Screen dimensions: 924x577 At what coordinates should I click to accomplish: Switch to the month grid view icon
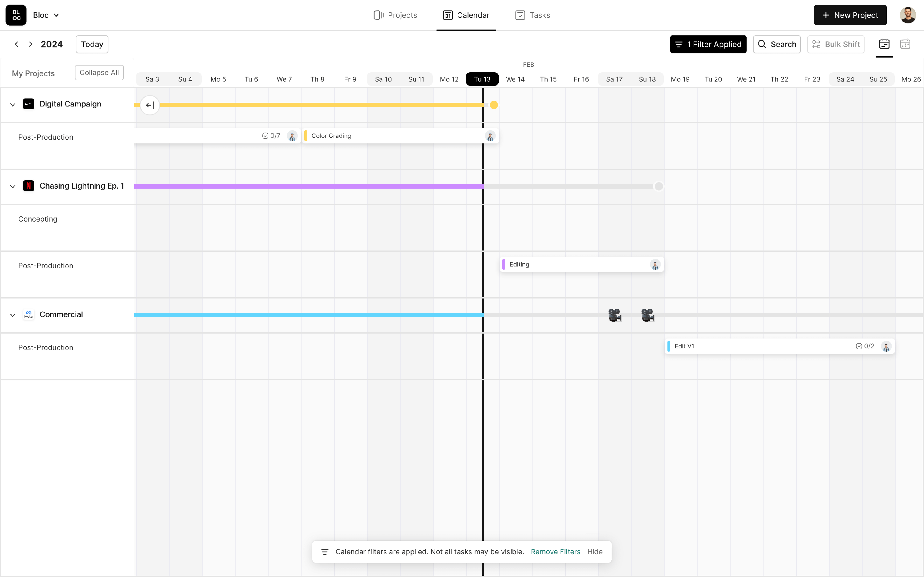click(905, 44)
